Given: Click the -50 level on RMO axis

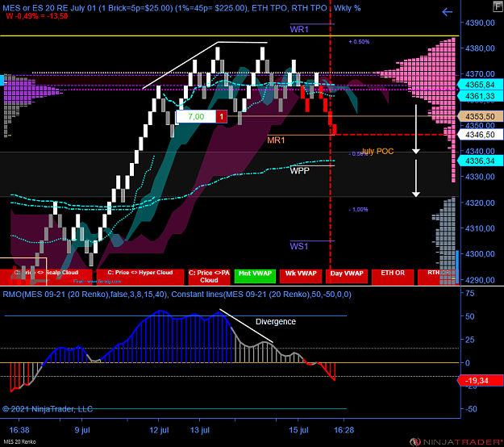Looking at the screenshot, I should (x=471, y=409).
